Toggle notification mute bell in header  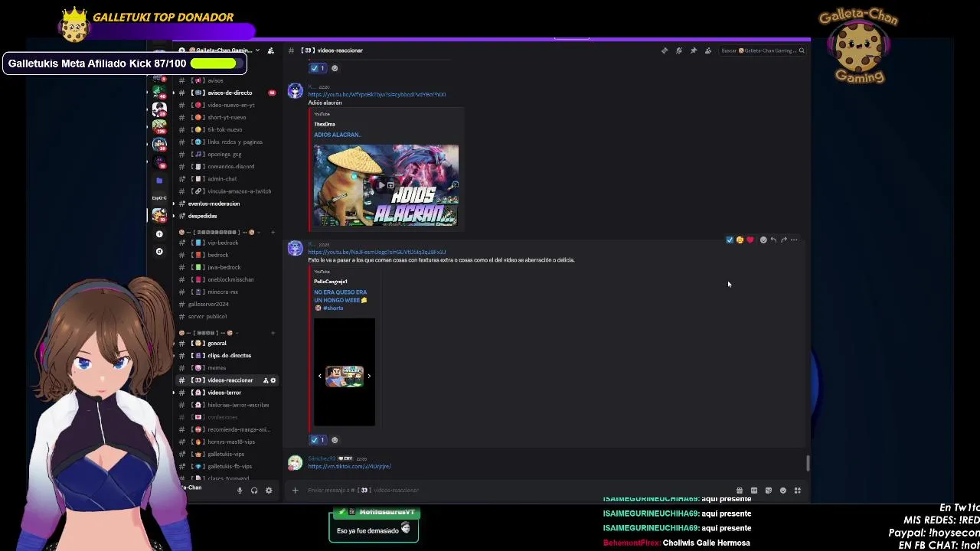click(679, 51)
